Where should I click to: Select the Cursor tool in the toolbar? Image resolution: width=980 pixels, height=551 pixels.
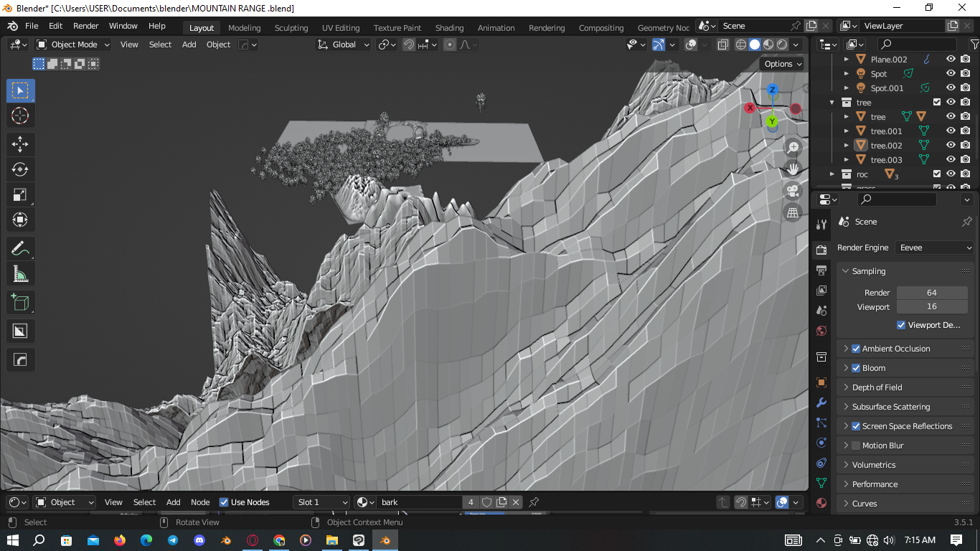tap(20, 116)
